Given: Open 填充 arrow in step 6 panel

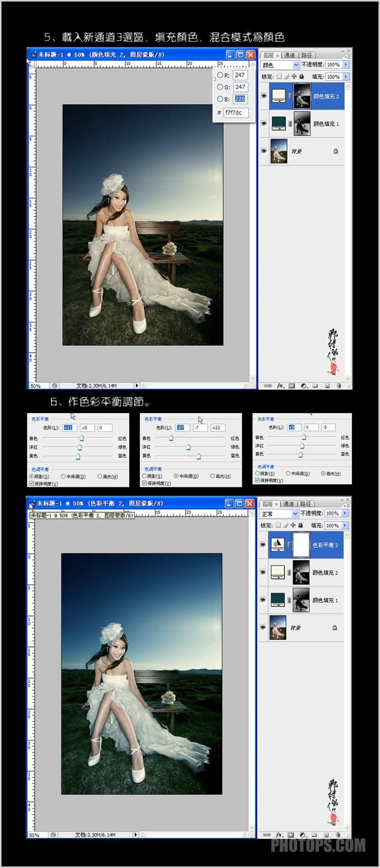Looking at the screenshot, I should tap(345, 525).
